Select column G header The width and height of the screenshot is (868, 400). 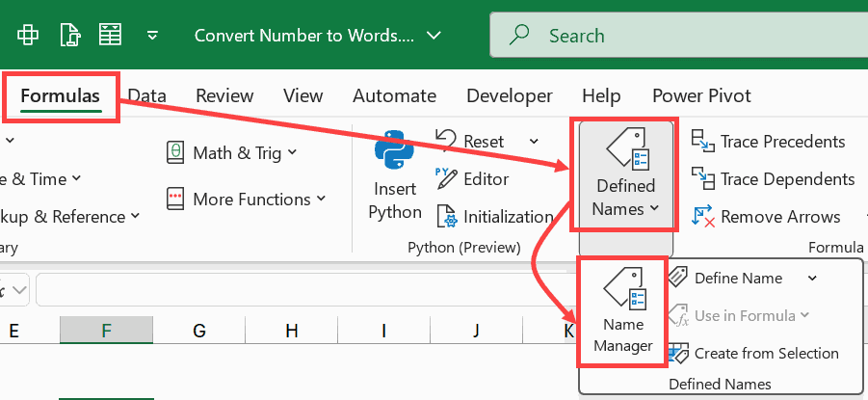(x=199, y=332)
